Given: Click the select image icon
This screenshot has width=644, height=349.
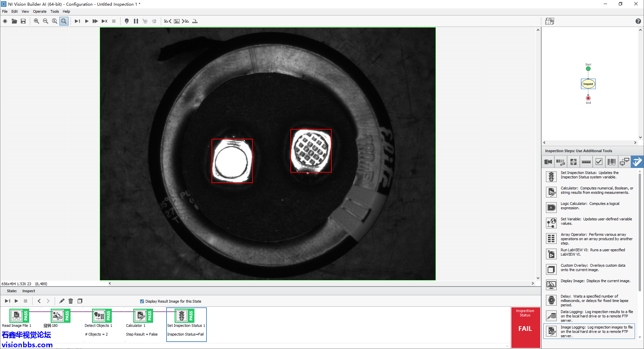Looking at the screenshot, I should pyautogui.click(x=177, y=21).
